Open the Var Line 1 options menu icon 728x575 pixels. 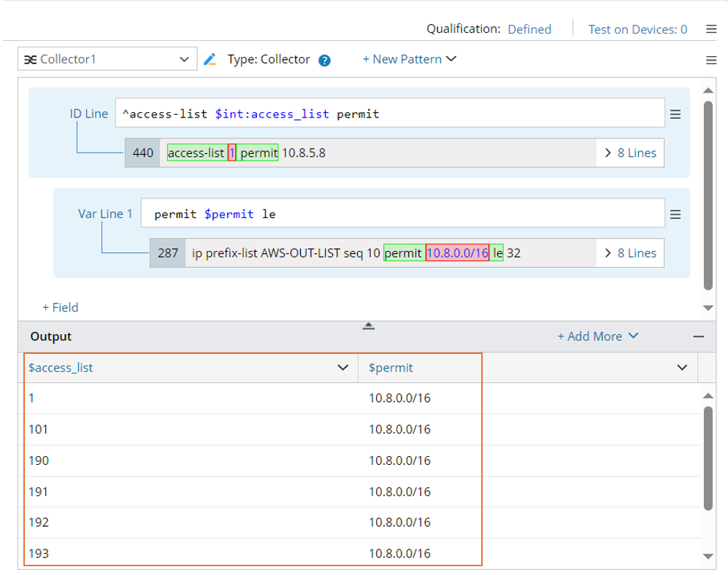tap(675, 214)
